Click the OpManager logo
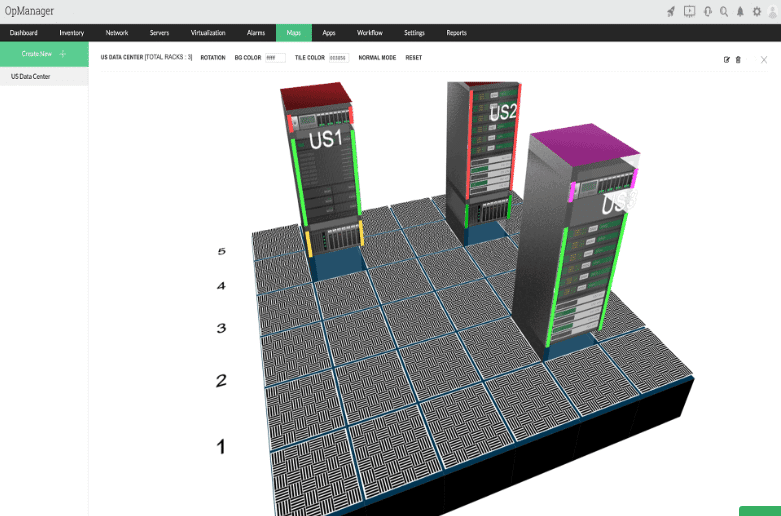Viewport: 781px width, 516px height. pos(29,11)
